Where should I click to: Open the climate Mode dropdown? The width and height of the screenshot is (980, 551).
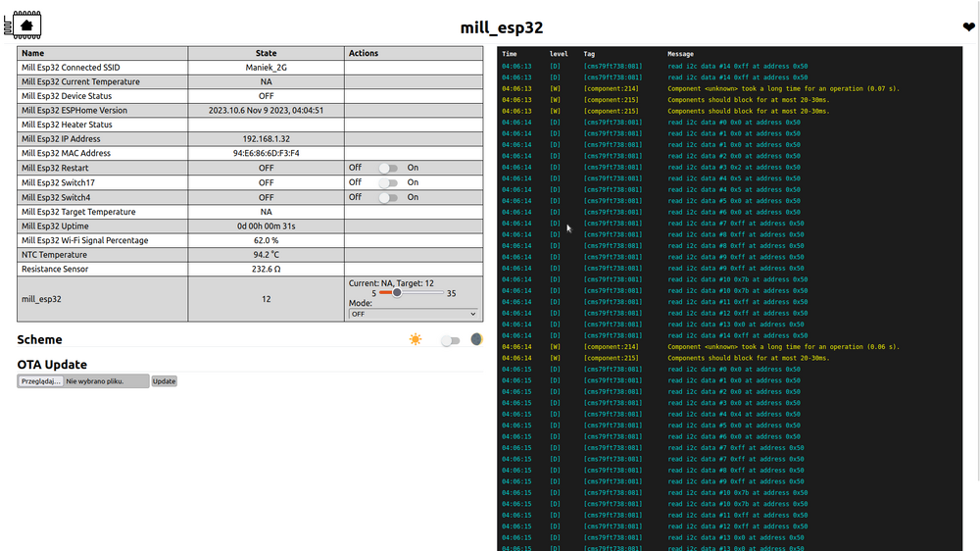click(414, 314)
